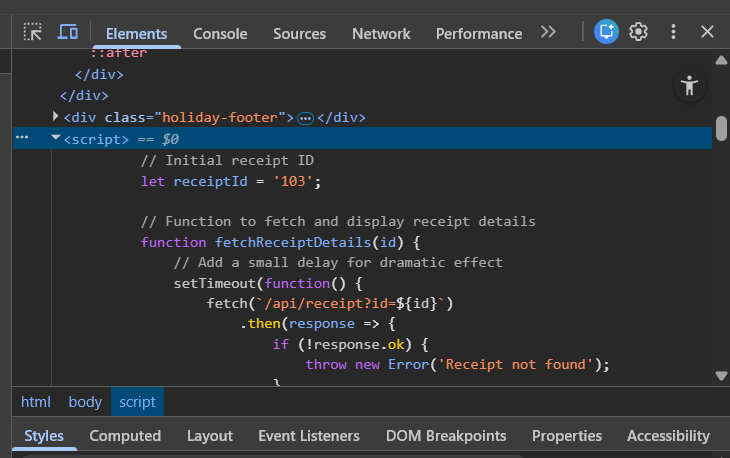Open the actions menu dots beside script row
Viewport: 730px width, 458px height.
pyautogui.click(x=22, y=137)
